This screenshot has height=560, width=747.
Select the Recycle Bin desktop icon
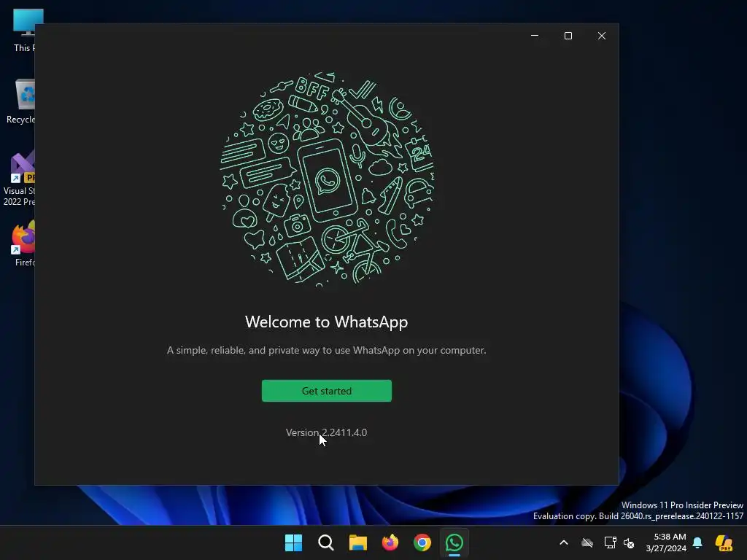[x=20, y=101]
